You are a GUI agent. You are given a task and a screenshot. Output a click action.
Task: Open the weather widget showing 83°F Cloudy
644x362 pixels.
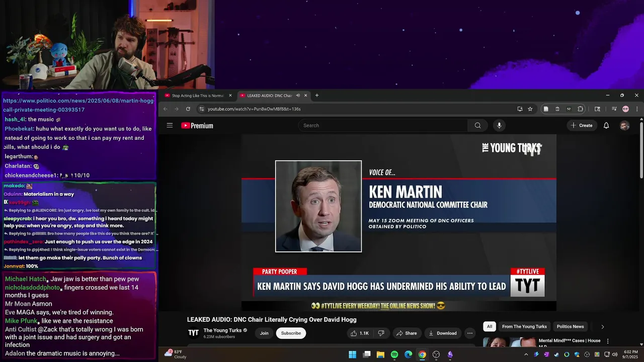pyautogui.click(x=175, y=354)
